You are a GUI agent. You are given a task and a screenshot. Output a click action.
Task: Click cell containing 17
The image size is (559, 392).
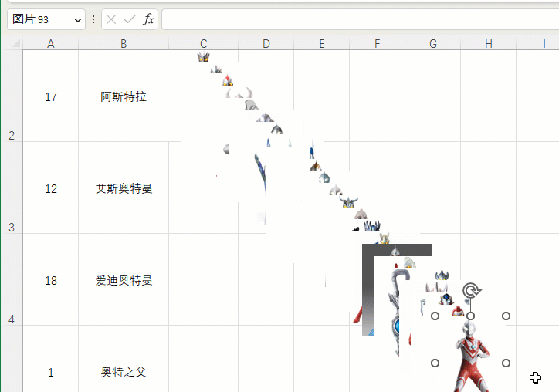coord(51,96)
